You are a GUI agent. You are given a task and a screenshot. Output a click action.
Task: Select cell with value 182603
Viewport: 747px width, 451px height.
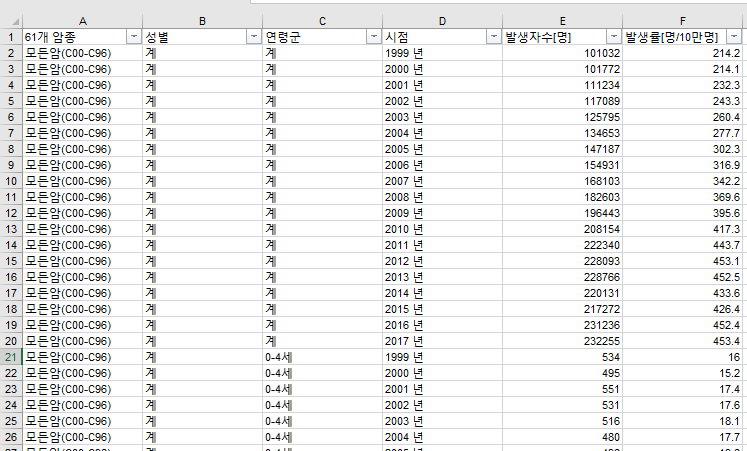click(563, 197)
